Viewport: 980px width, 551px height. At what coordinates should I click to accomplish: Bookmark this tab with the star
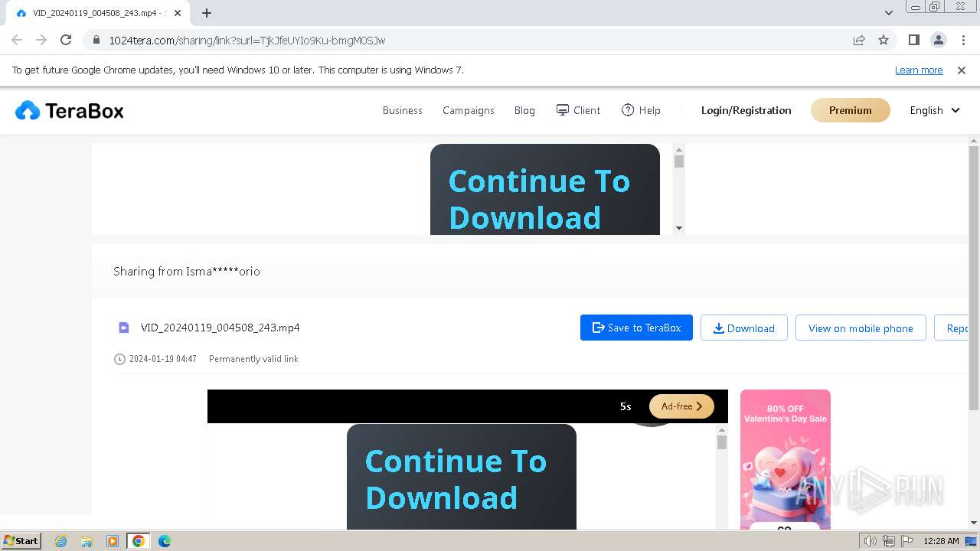884,41
